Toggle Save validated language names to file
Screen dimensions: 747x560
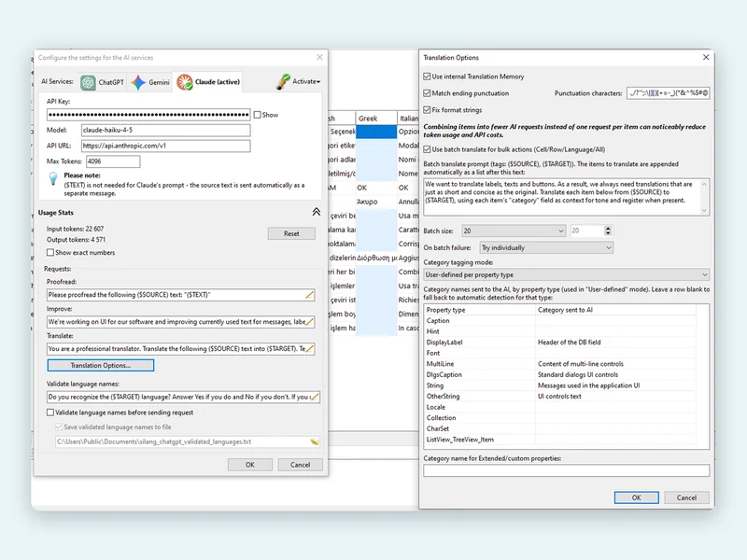tap(59, 427)
